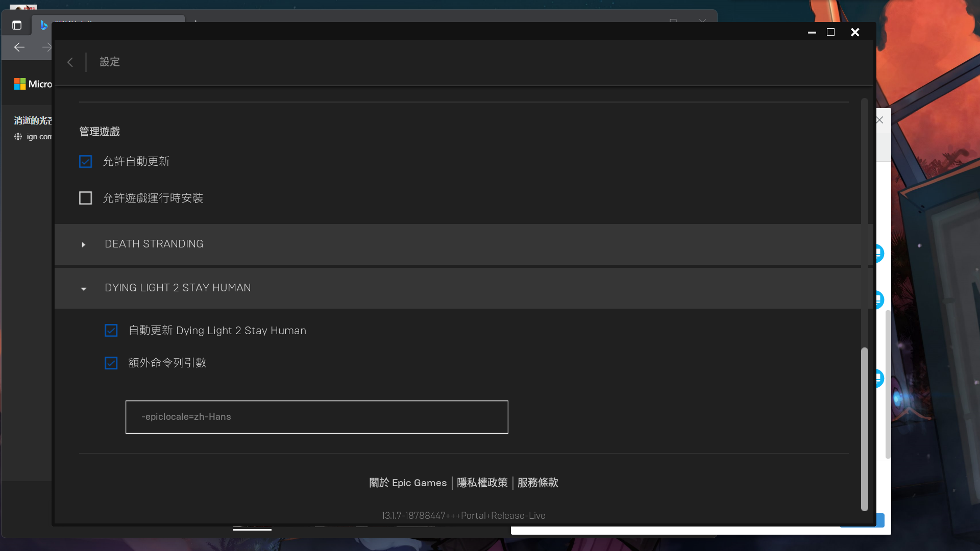Close the Epic Games launcher window

click(855, 32)
